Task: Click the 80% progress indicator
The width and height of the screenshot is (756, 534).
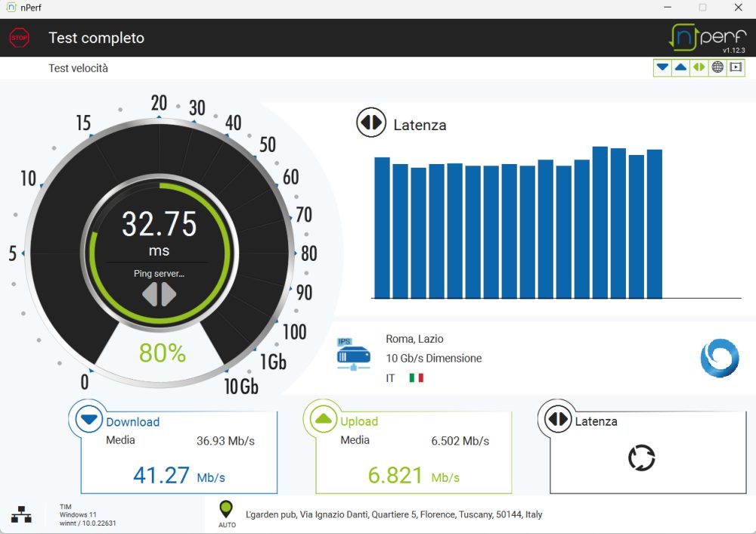Action: pyautogui.click(x=163, y=352)
